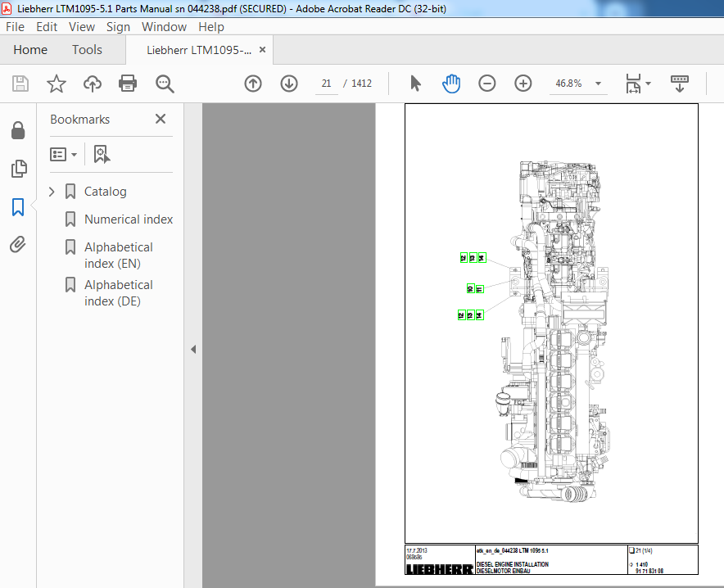
Task: Activate the Hand pan tool
Action: tap(451, 84)
